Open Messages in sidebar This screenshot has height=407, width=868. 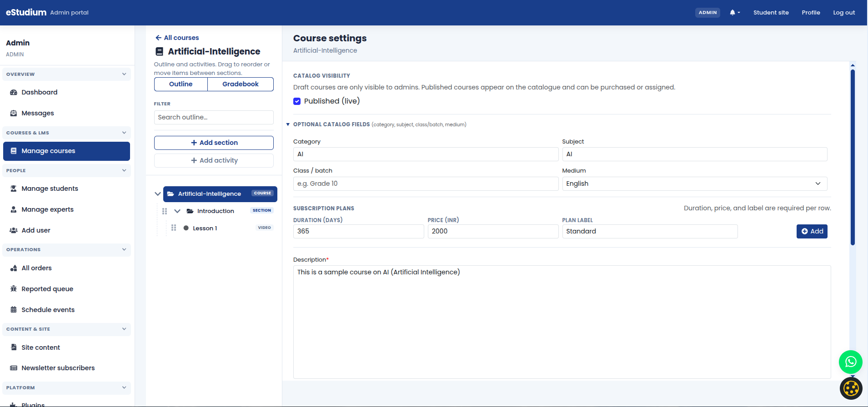pos(66,113)
